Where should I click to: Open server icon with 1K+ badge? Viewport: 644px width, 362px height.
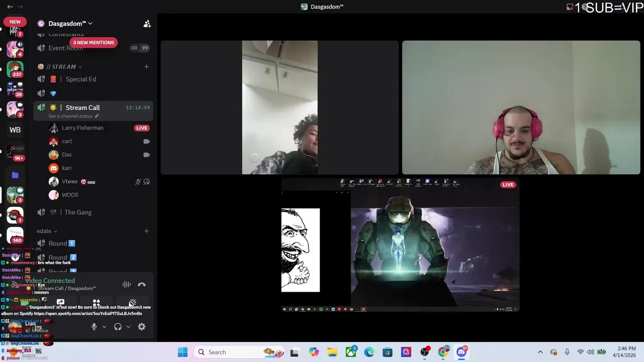(15, 151)
